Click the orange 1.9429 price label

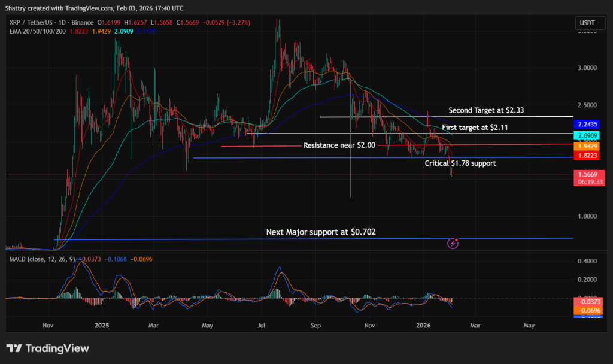588,145
